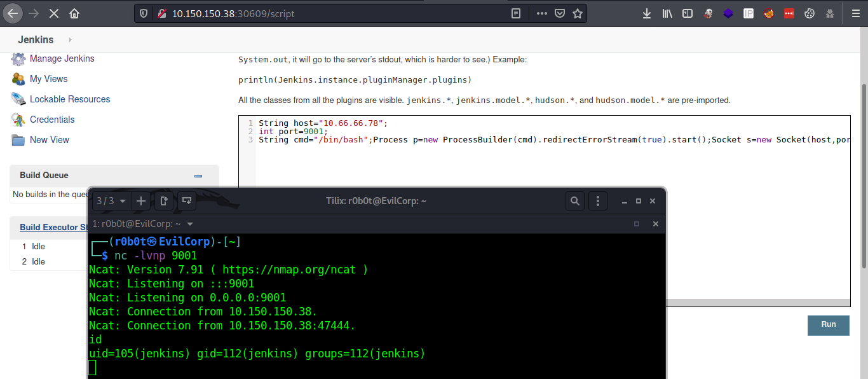
Task: Add a new Tilix terminal with plus button
Action: point(141,201)
